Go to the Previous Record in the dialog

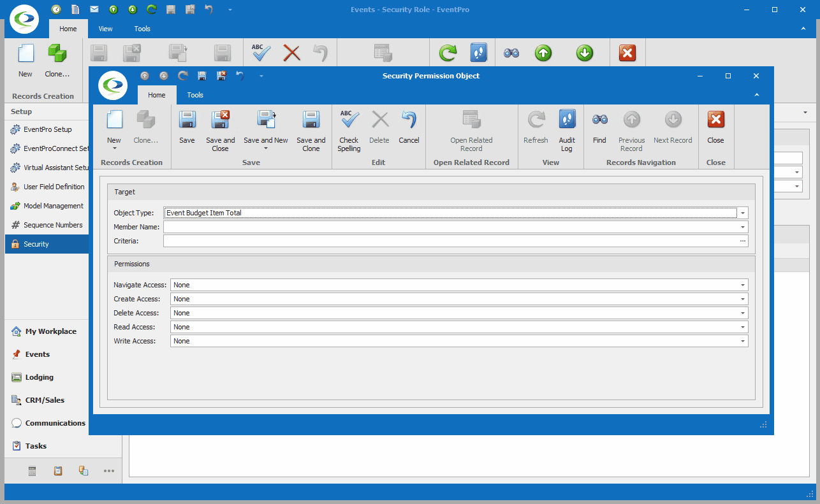click(631, 131)
